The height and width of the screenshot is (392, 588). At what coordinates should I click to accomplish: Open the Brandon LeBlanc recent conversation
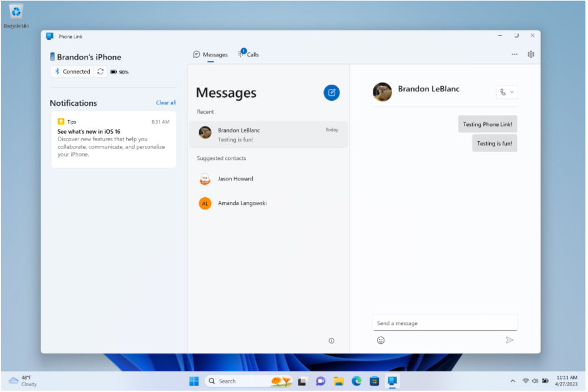(269, 135)
